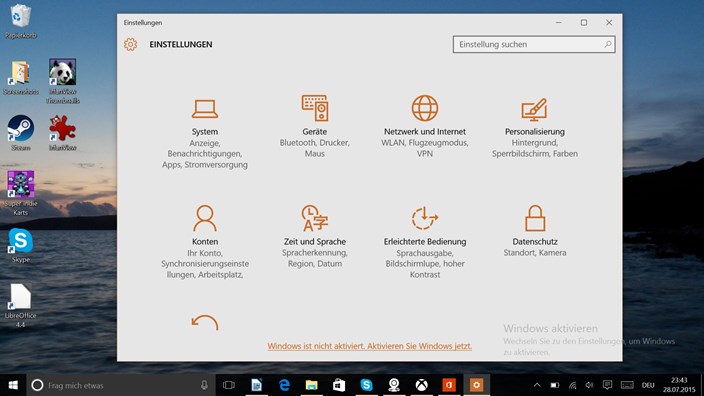Open Personalisierung settings icon

click(x=534, y=110)
